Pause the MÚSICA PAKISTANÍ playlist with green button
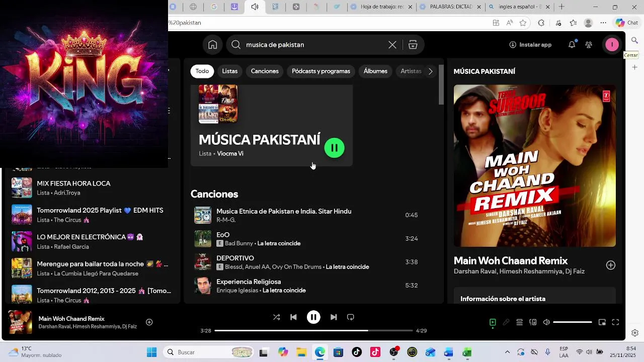 click(x=334, y=148)
